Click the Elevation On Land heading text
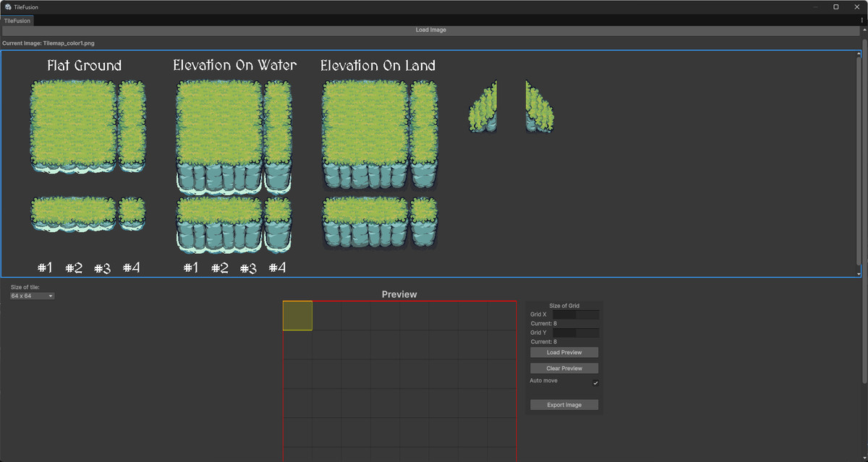868x462 pixels. tap(378, 66)
